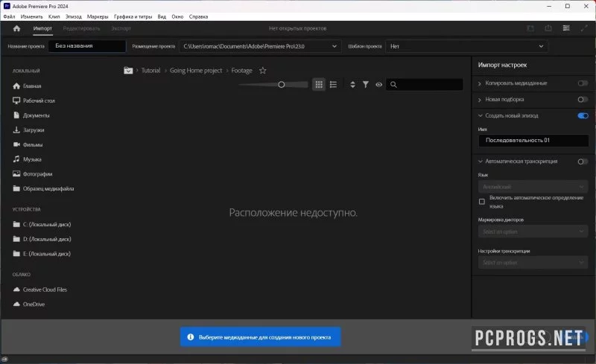The width and height of the screenshot is (596, 364).
Task: Toggle file visibility eye icon
Action: [x=379, y=85]
